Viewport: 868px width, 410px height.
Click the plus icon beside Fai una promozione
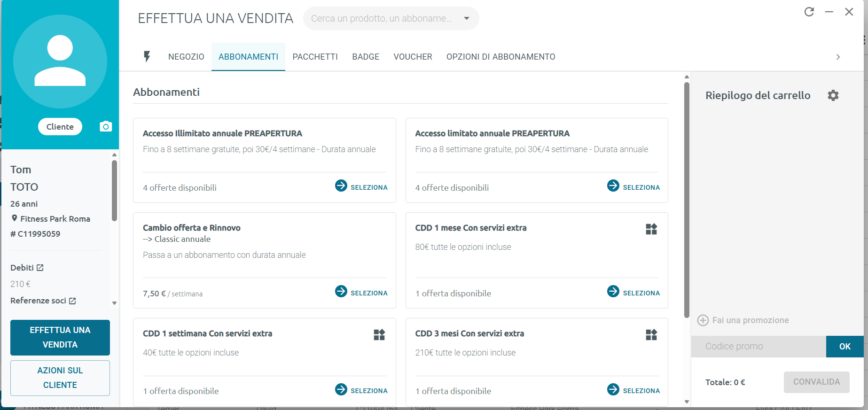point(703,320)
